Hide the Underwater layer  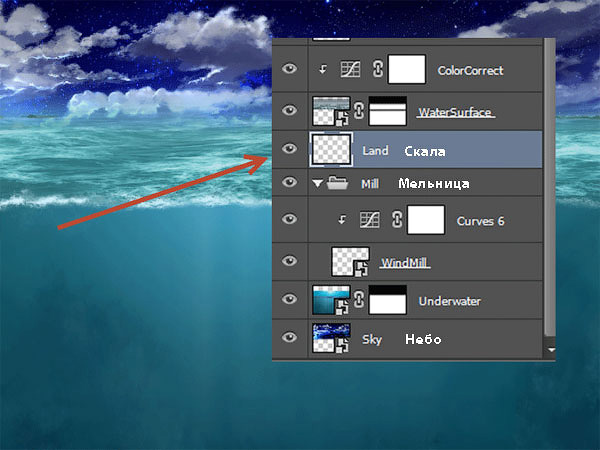pos(290,299)
